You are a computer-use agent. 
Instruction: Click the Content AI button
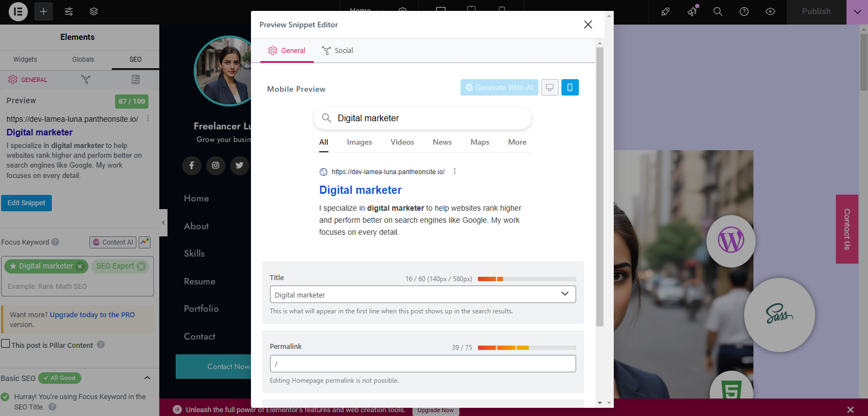[112, 242]
